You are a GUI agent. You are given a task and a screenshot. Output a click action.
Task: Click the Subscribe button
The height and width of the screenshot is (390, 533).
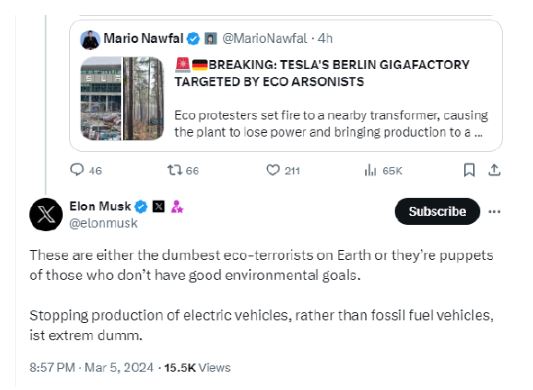[x=437, y=211]
